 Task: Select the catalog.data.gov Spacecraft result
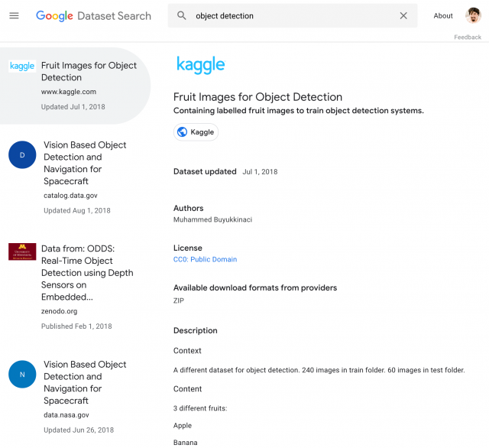(85, 163)
